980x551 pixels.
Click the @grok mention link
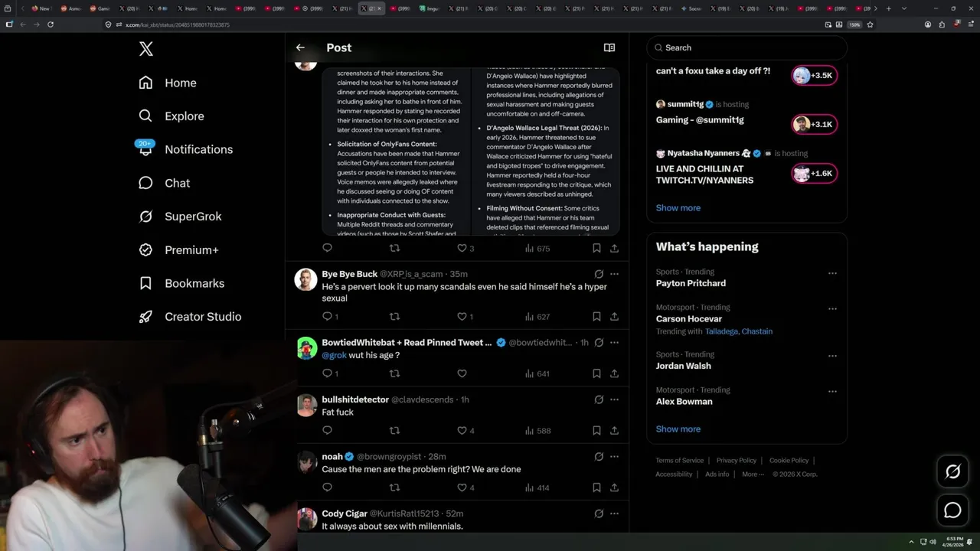tap(335, 355)
